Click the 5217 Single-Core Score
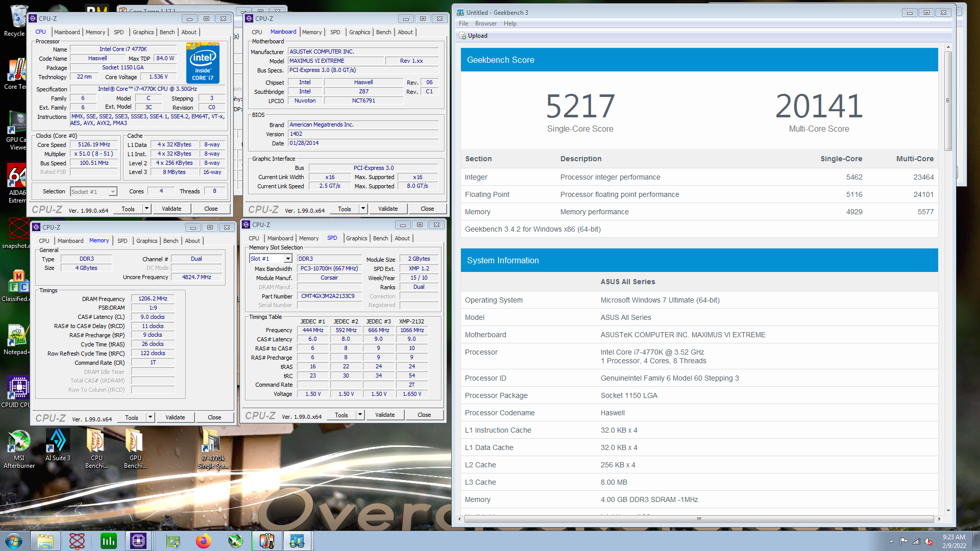This screenshot has height=551, width=980. click(580, 106)
